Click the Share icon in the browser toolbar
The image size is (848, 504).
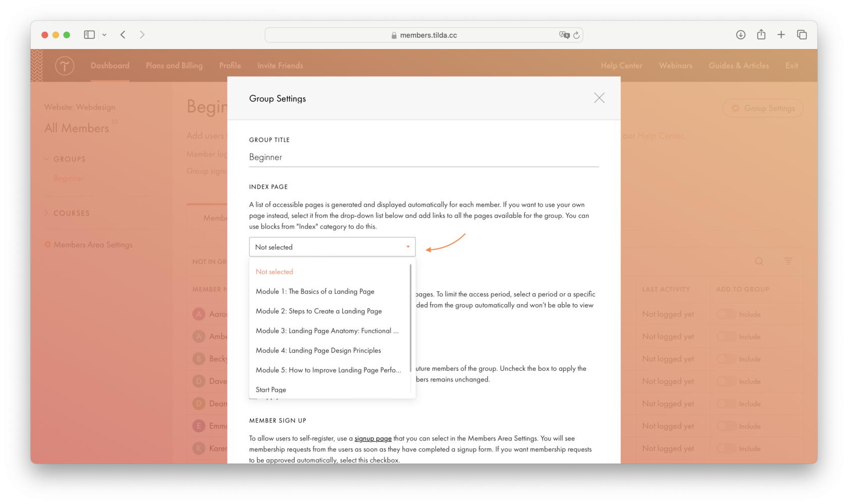[761, 34]
